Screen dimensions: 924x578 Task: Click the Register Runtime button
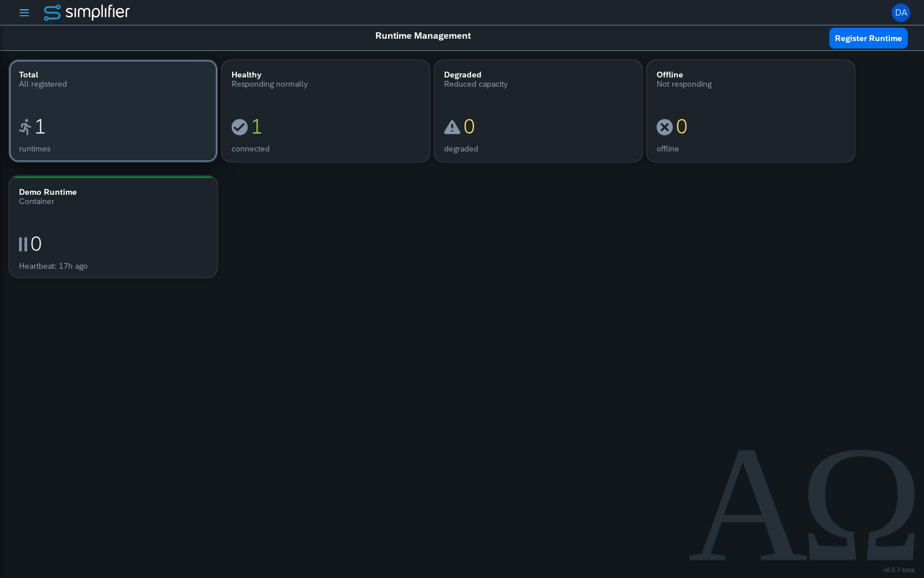coord(868,38)
